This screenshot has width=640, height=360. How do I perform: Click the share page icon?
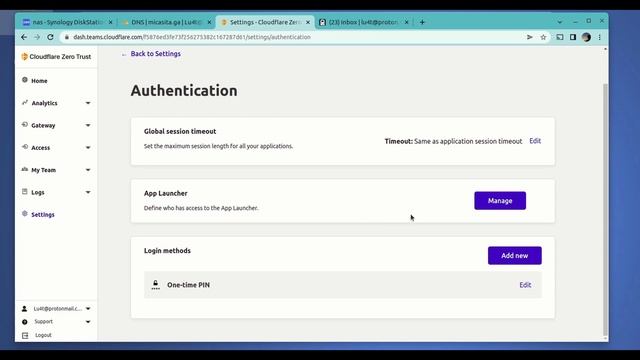pyautogui.click(x=530, y=37)
